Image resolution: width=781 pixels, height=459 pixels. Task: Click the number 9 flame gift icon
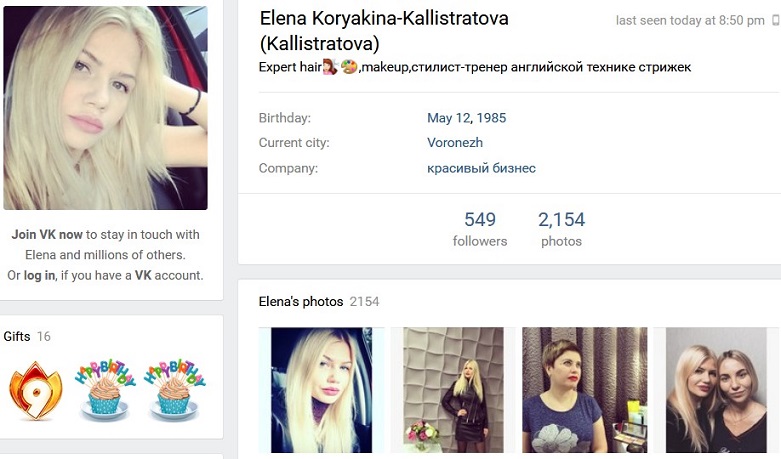coord(36,390)
